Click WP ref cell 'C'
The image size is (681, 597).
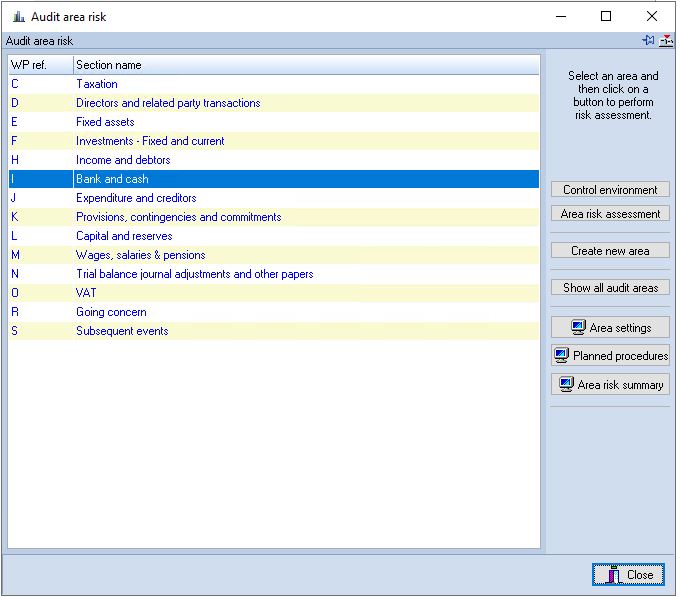point(41,84)
